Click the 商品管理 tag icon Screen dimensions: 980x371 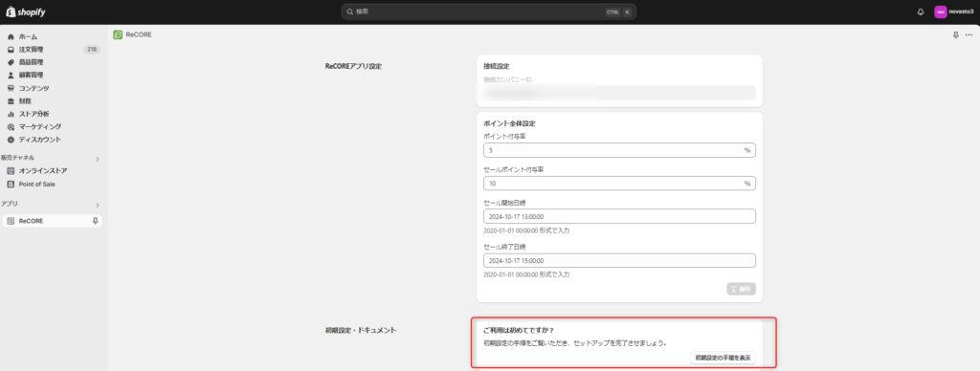click(x=11, y=62)
